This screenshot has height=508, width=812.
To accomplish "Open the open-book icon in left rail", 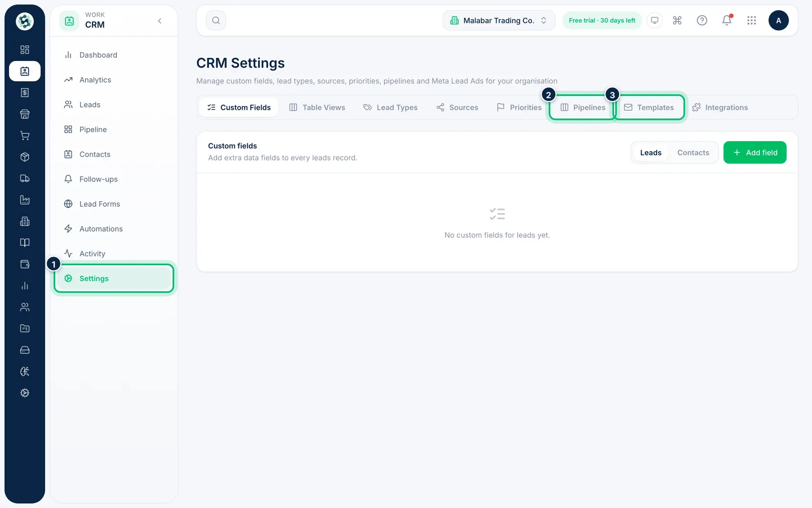I will 24,243.
